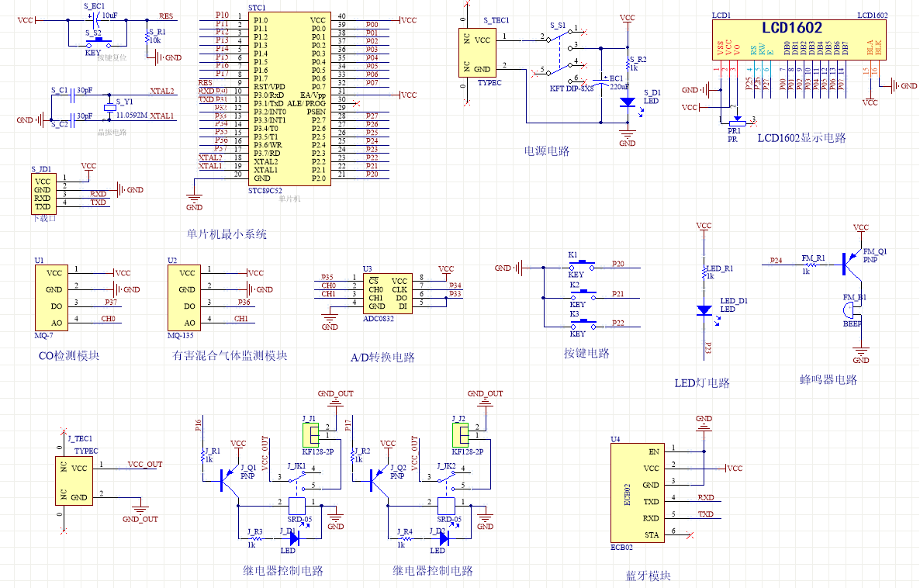Select the J_J1 KF128-2P terminal block
The height and width of the screenshot is (588, 920).
pos(311,435)
